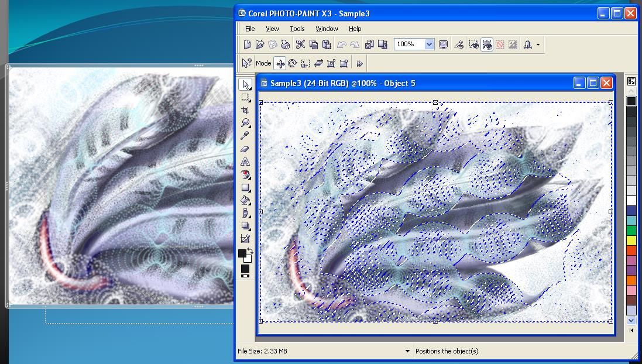Pick the green swatch in the palette
Image resolution: width=642 pixels, height=364 pixels.
point(631,230)
